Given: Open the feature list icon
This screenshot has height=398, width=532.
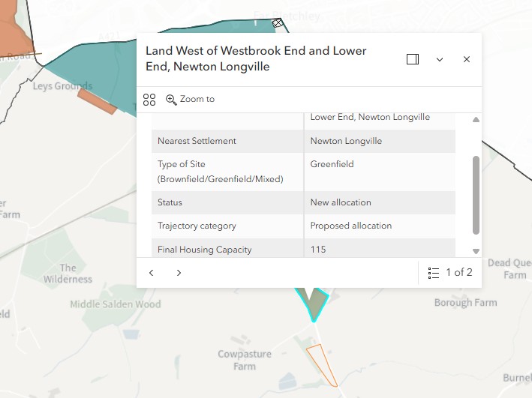Looking at the screenshot, I should click(434, 273).
